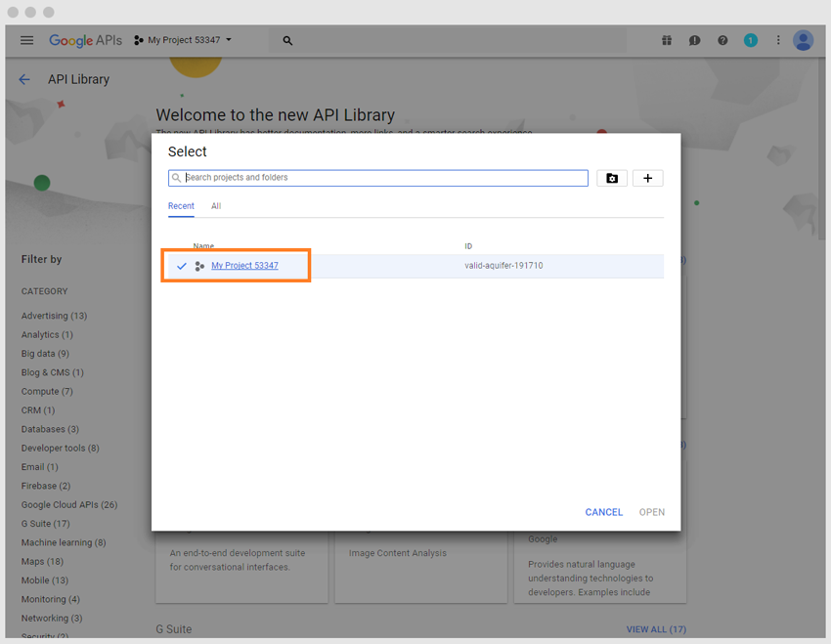Switch to the Recent tab
The width and height of the screenshot is (831, 644).
point(181,206)
